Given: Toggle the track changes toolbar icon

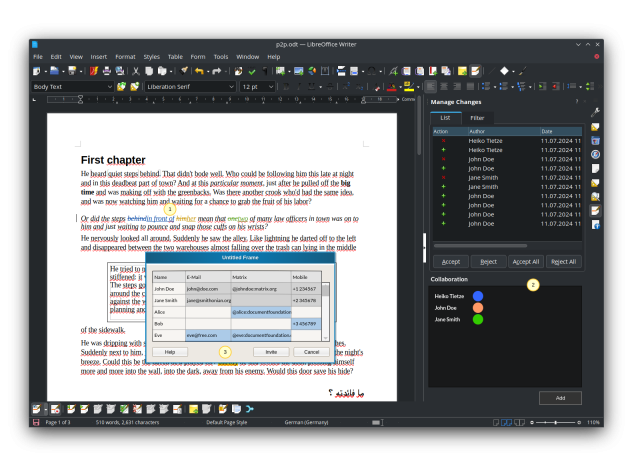Looking at the screenshot, I should tap(475, 71).
